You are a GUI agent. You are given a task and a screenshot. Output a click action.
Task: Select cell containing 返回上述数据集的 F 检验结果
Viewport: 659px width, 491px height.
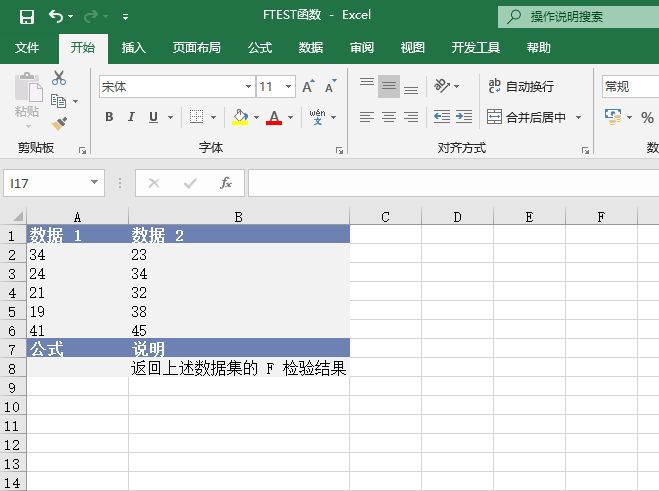coord(238,368)
